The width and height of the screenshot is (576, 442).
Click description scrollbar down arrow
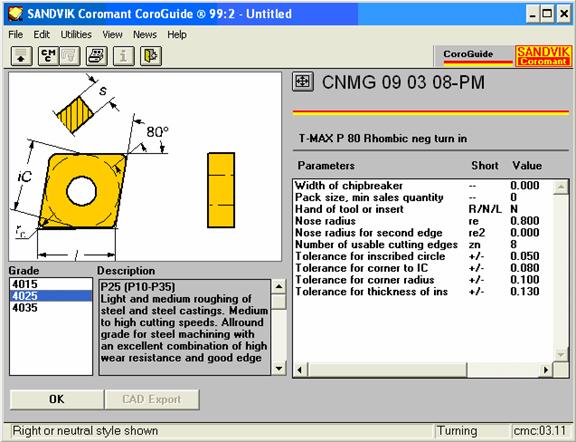click(x=279, y=368)
